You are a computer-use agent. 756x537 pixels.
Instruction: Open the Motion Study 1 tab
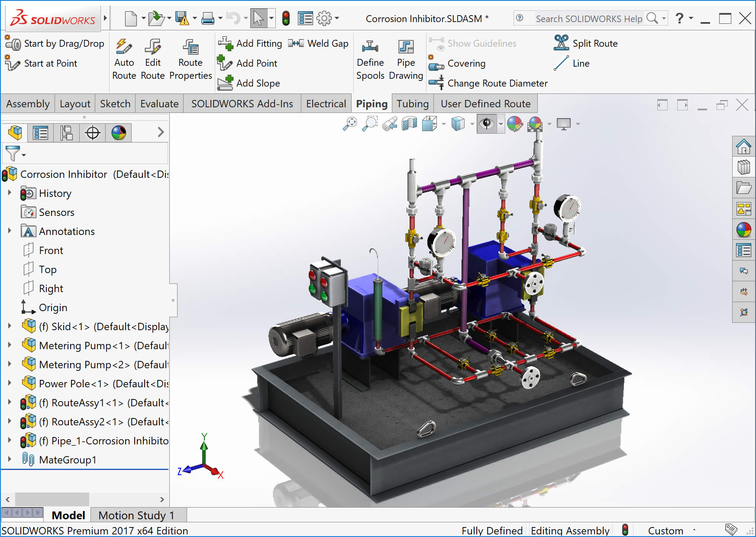[136, 515]
